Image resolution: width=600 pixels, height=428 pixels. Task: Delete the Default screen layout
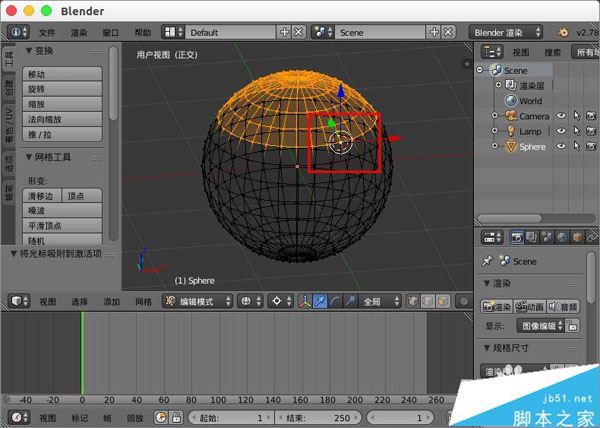pyautogui.click(x=299, y=32)
